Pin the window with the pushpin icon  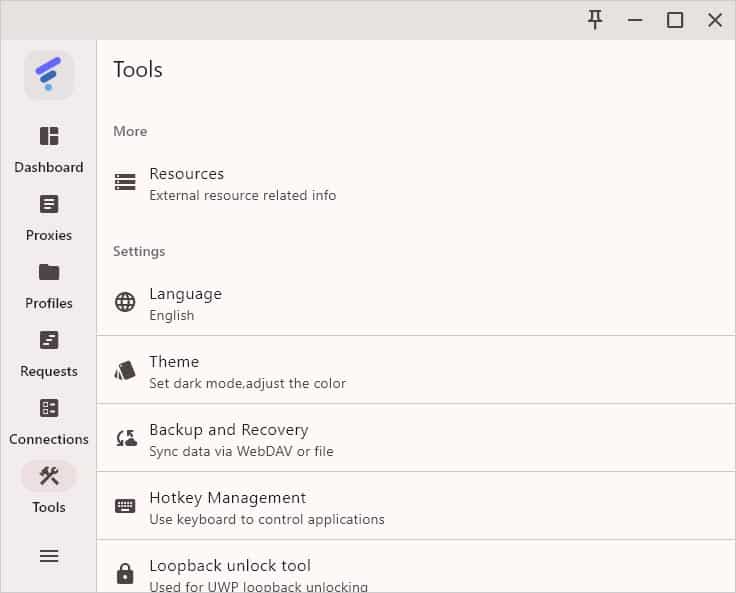tap(595, 20)
